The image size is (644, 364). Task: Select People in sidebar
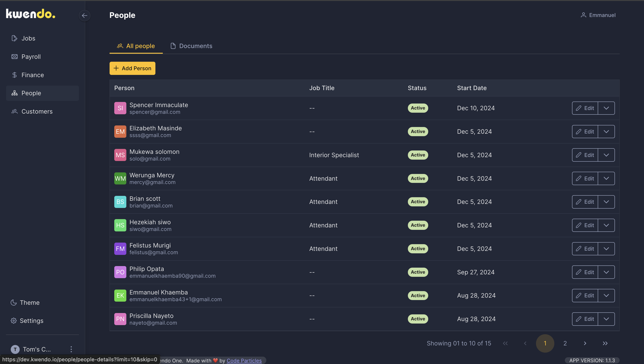pyautogui.click(x=42, y=93)
